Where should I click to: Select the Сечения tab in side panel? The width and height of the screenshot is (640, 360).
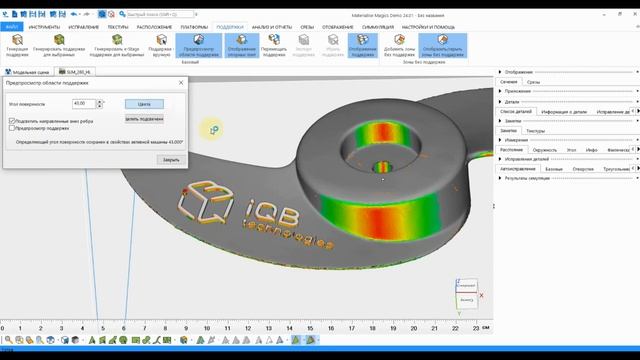pyautogui.click(x=509, y=82)
